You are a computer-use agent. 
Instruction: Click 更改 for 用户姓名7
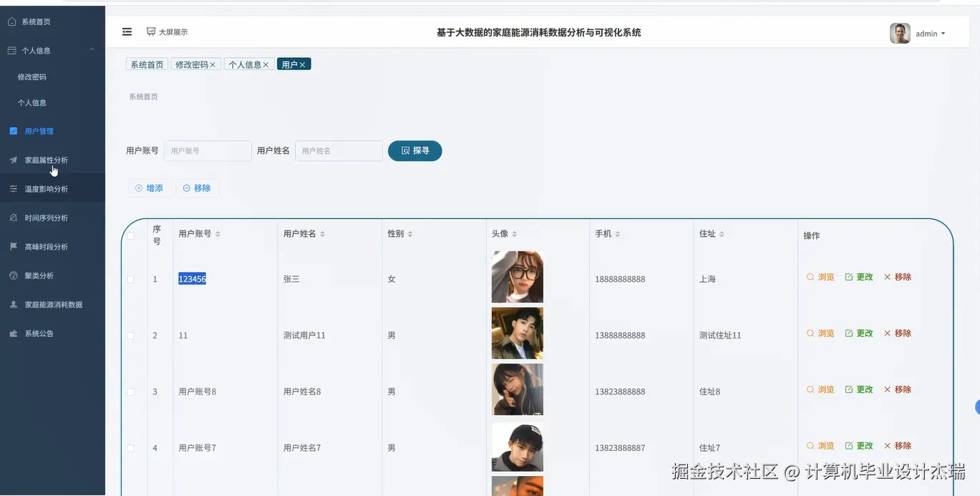pyautogui.click(x=859, y=446)
